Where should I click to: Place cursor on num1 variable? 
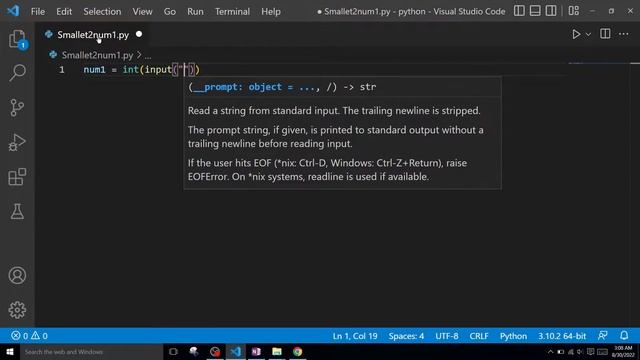[94, 70]
